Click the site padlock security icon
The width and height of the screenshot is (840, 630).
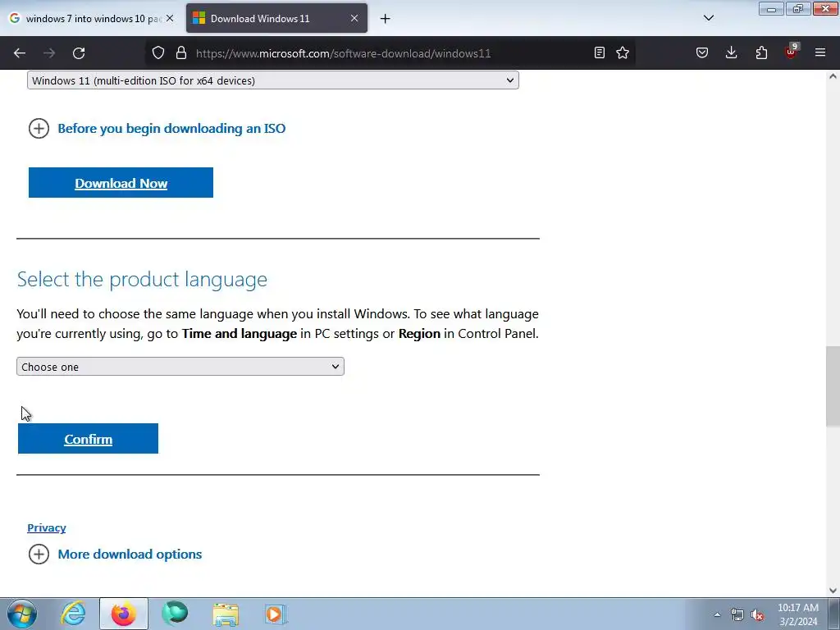(181, 52)
